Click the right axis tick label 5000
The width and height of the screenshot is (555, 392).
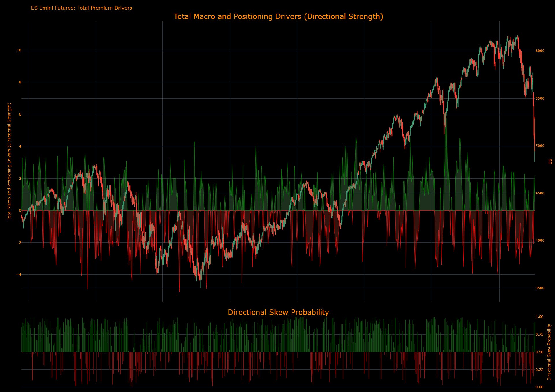540,146
